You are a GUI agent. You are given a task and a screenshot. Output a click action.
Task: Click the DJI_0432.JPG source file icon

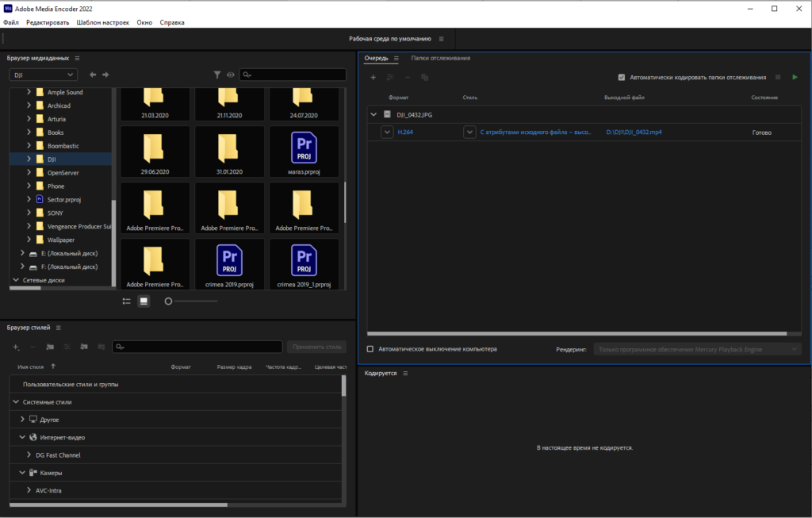(x=387, y=114)
